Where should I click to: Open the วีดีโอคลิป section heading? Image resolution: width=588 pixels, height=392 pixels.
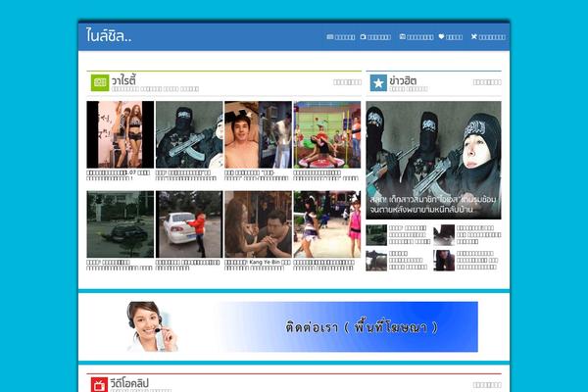(129, 382)
